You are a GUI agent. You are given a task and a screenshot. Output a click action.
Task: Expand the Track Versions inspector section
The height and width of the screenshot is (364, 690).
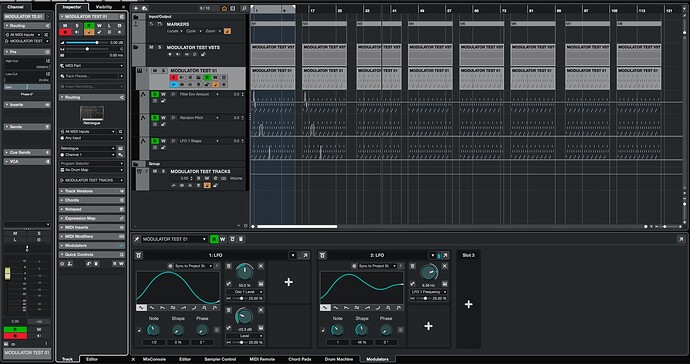pos(92,191)
